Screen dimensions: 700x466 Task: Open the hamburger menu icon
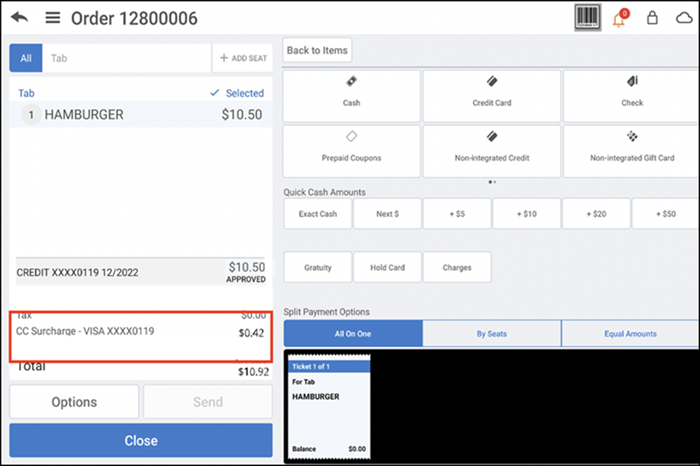53,19
